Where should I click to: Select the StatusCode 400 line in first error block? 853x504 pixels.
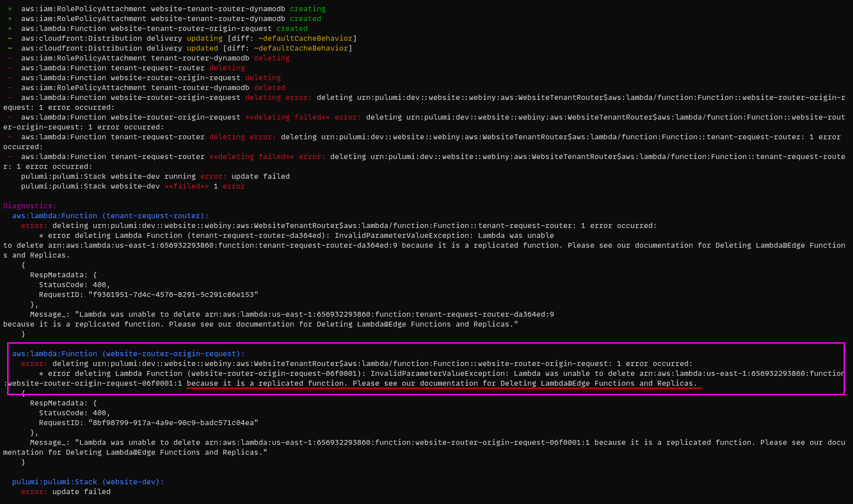coord(74,284)
